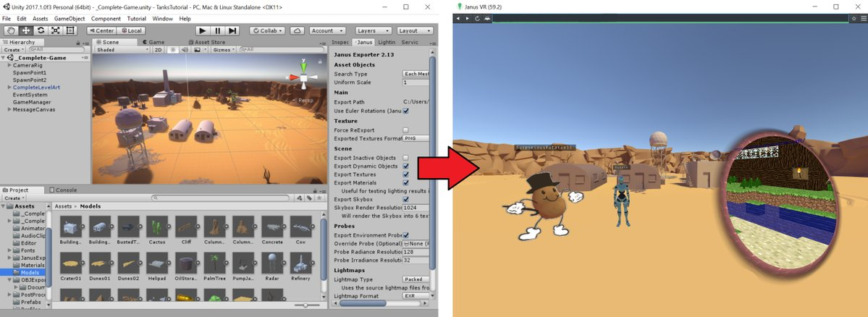Open the Shaded draw mode dropdown
Screen dimensions: 868x317
pos(122,50)
